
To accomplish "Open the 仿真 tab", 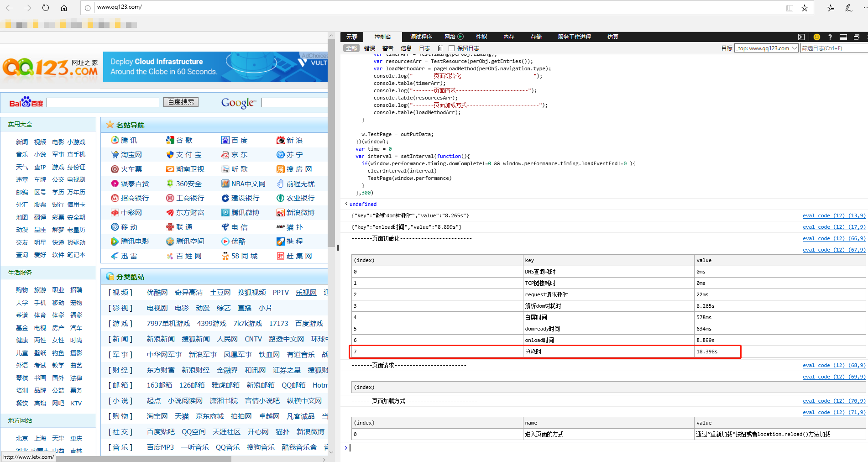I will click(x=613, y=37).
